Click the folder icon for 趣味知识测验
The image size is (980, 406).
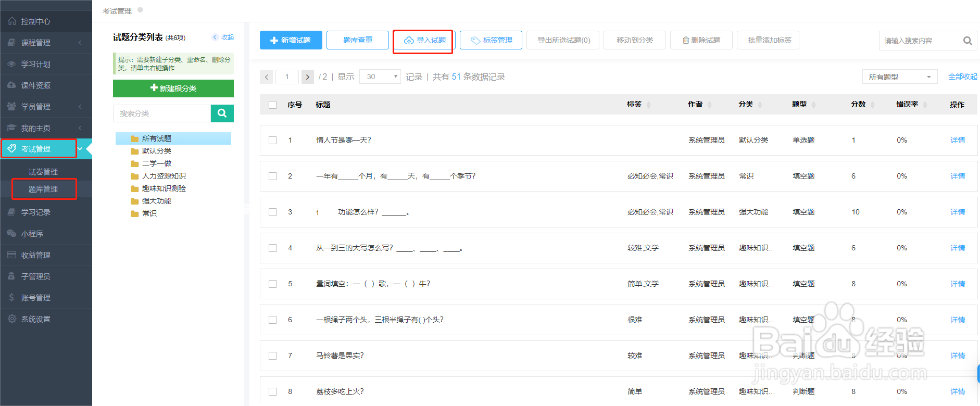pos(135,188)
